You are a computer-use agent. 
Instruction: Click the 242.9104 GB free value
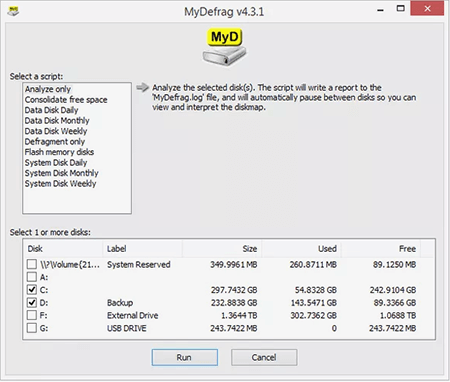393,290
